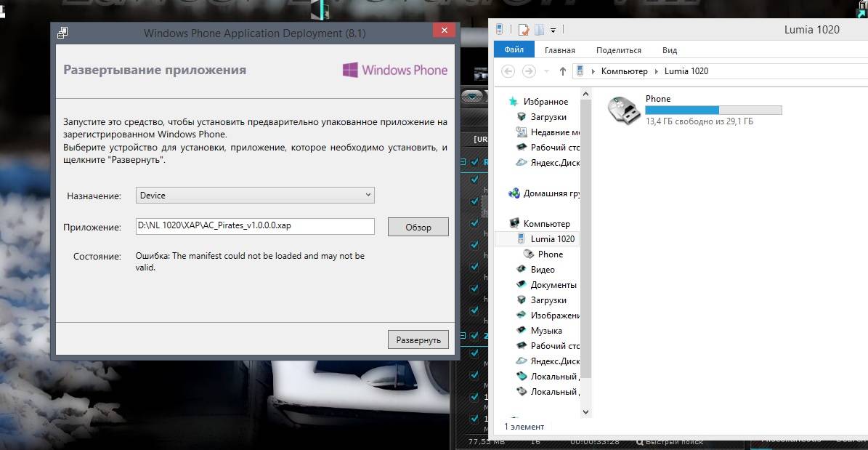Click the phone icon in the address bar

(x=580, y=71)
